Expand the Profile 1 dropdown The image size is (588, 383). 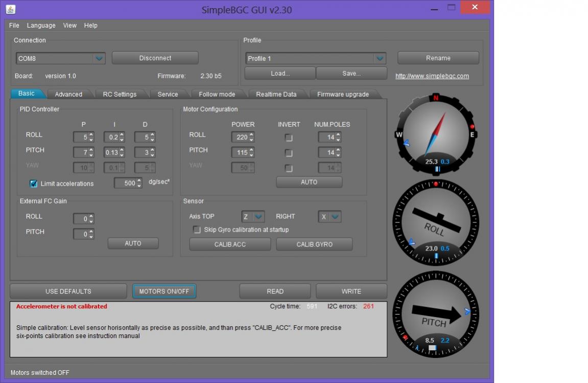380,59
